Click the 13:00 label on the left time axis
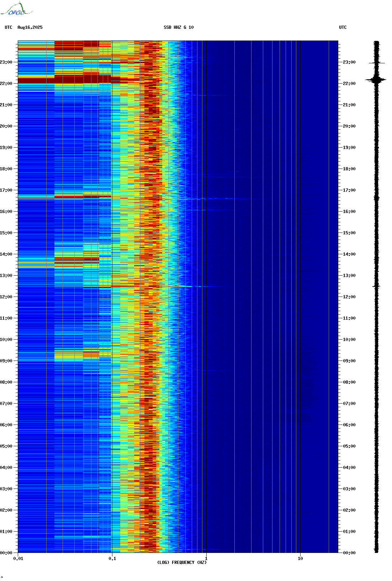The image size is (392, 581). pos(6,276)
